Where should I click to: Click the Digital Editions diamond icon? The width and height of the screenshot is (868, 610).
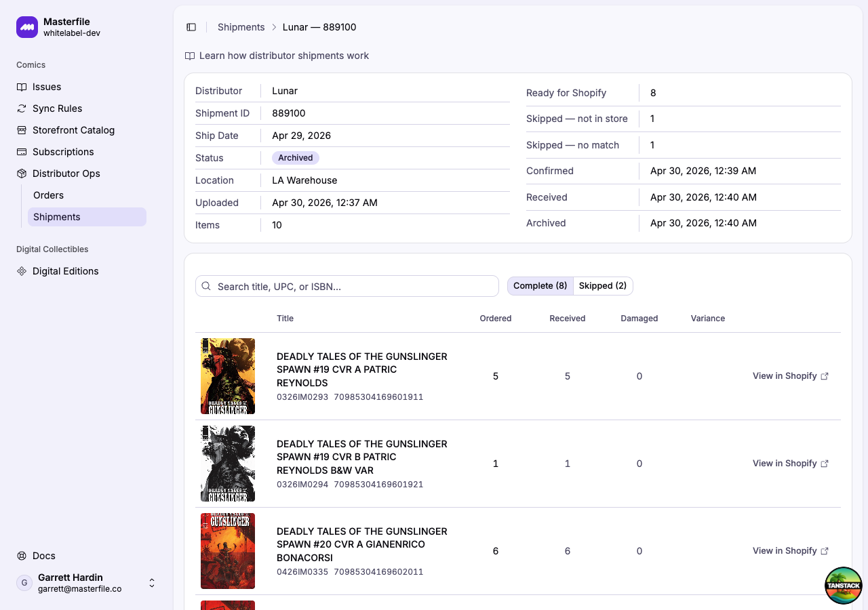point(22,271)
